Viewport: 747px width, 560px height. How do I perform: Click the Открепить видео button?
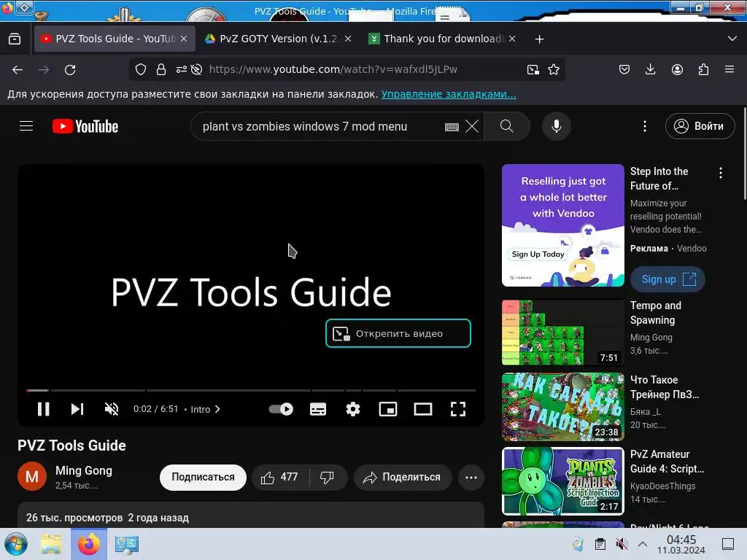[398, 333]
